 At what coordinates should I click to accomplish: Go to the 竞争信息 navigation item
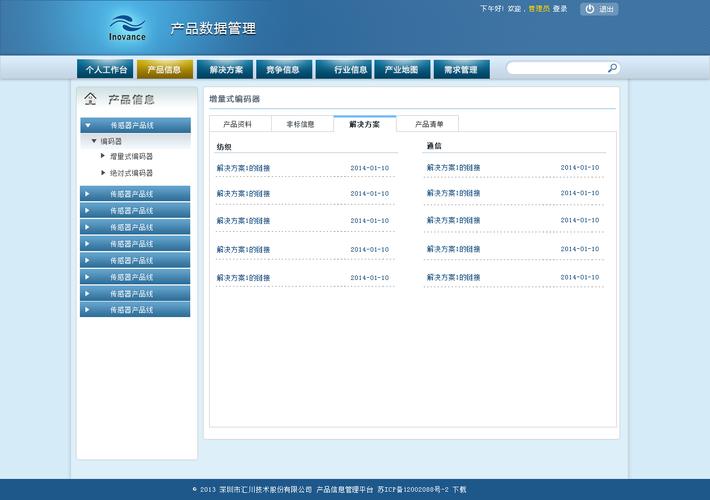click(x=283, y=70)
